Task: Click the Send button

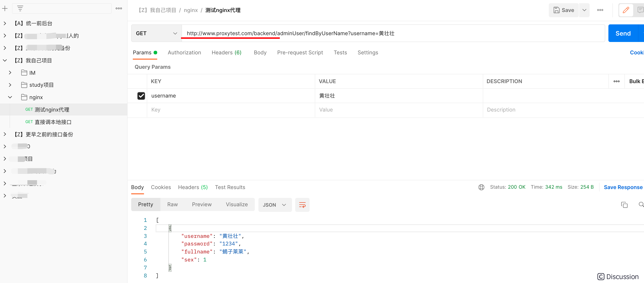Action: [623, 33]
